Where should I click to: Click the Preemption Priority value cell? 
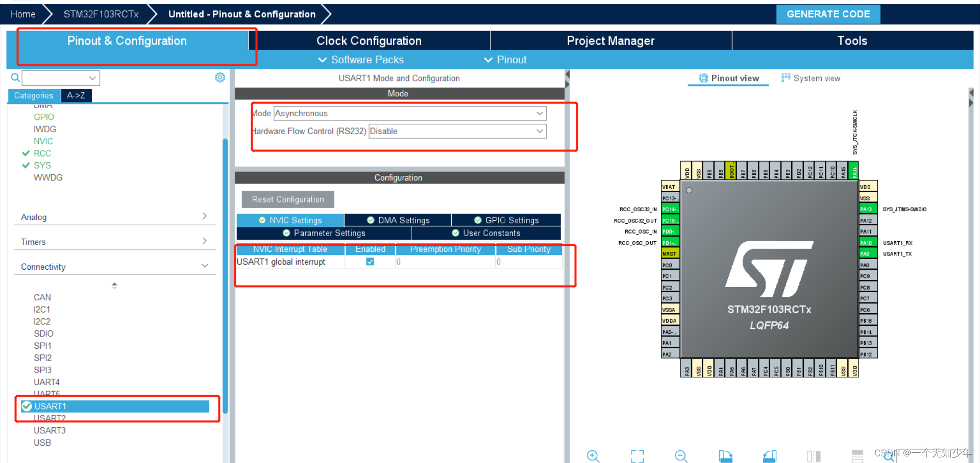445,262
